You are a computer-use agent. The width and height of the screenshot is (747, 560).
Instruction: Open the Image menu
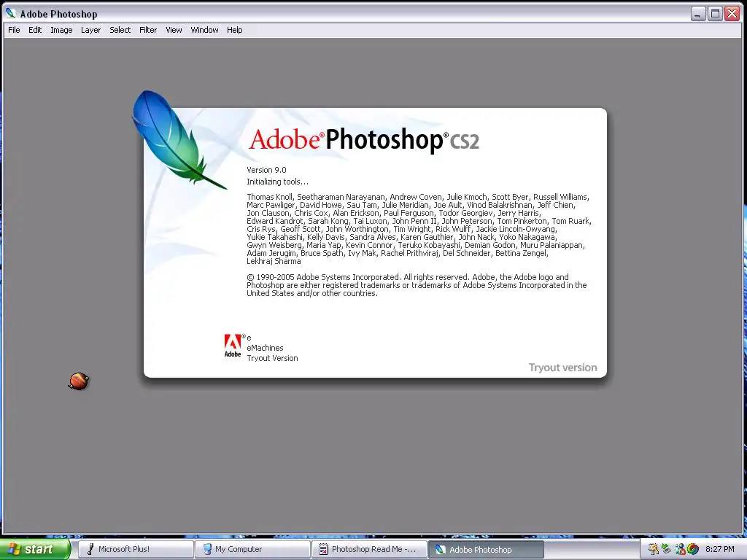[61, 30]
